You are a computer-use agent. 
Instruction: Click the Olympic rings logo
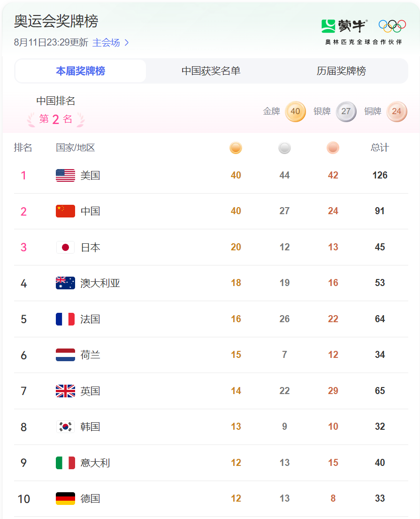point(392,26)
